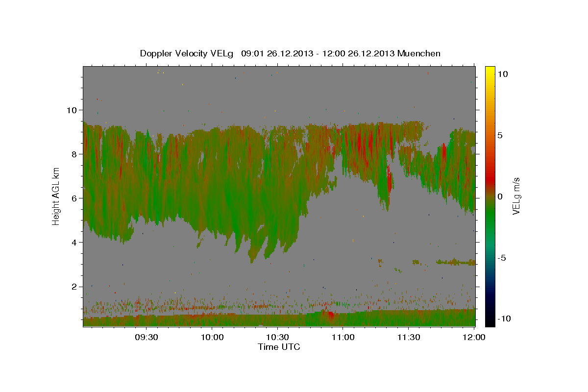The image size is (588, 392).
Task: Click the "Time UTC" axis label
Action: (x=279, y=347)
